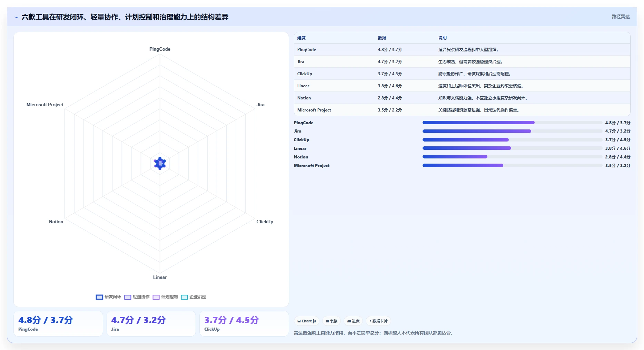Click the Notion radar axis label
Screen dimensions: 644x350
pos(56,222)
